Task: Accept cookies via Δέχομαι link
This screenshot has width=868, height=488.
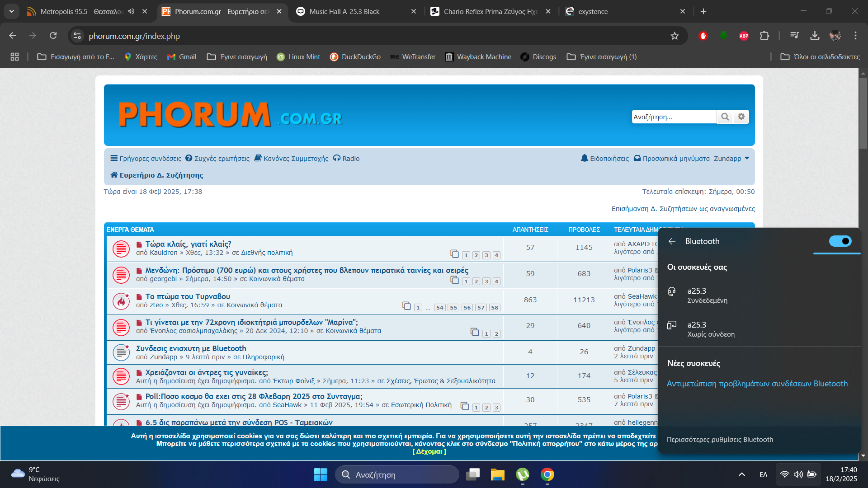Action: click(x=429, y=451)
